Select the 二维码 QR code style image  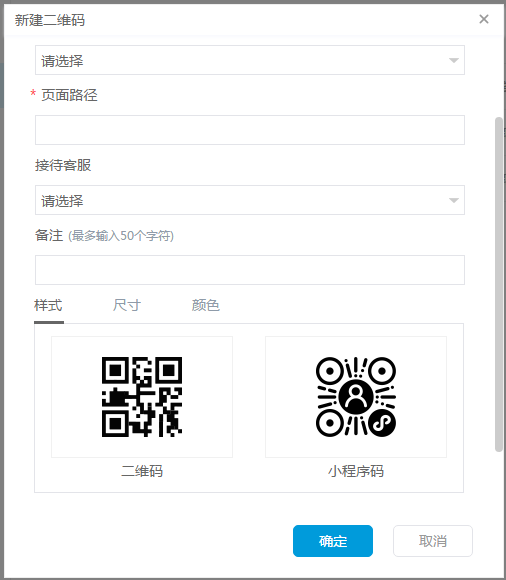[x=142, y=397]
